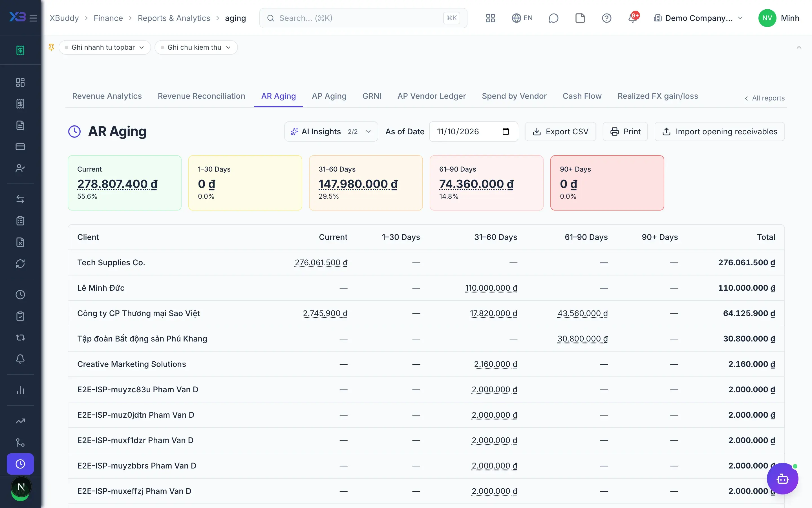Open the dashboard grid icon in sidebar
This screenshot has width=812, height=508.
tap(20, 82)
